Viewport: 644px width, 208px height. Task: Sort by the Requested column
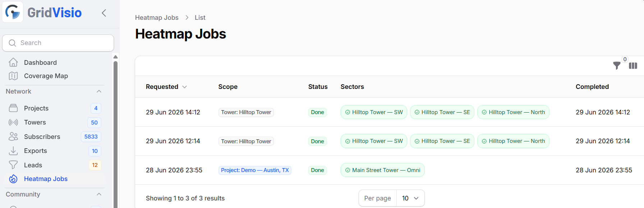[x=166, y=87]
